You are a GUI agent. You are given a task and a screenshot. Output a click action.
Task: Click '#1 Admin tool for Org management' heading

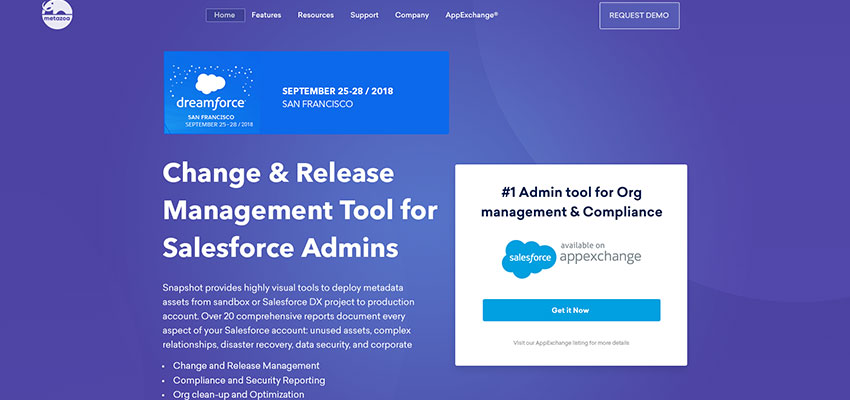(x=571, y=202)
